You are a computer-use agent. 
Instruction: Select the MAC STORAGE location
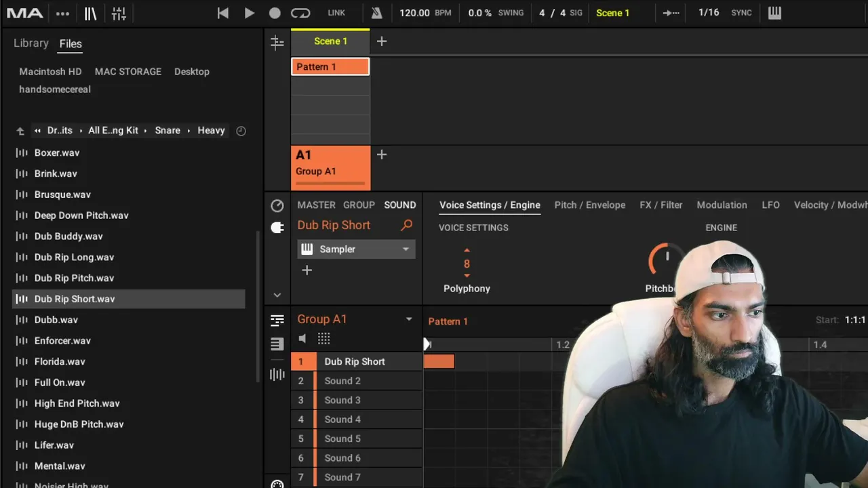(128, 71)
